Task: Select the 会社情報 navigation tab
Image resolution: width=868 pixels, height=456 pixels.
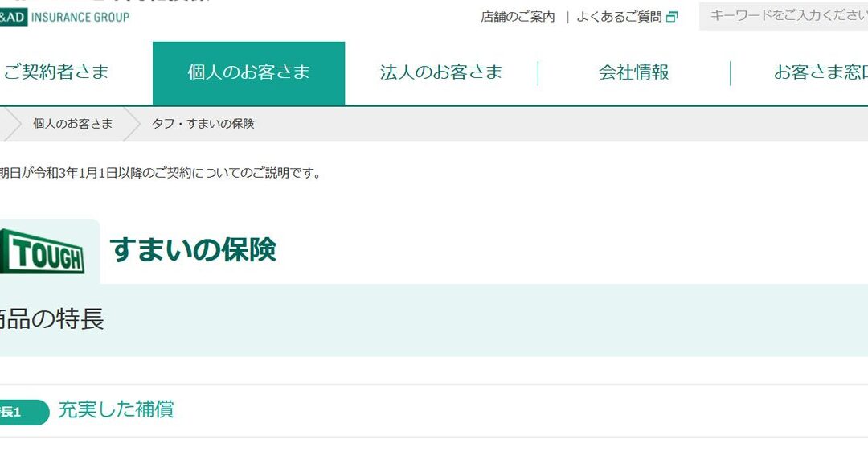Action: 634,72
